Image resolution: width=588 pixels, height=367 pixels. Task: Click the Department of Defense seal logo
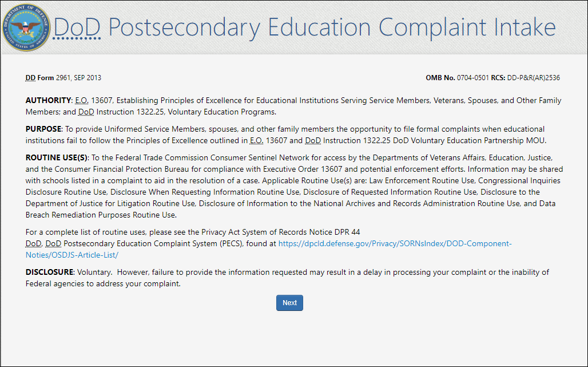pyautogui.click(x=26, y=27)
